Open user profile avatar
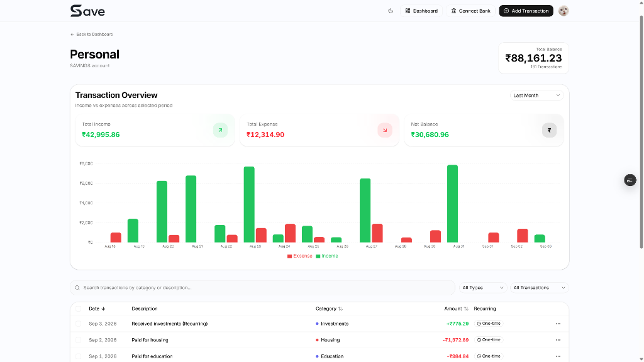This screenshot has width=644, height=362. pos(563,11)
